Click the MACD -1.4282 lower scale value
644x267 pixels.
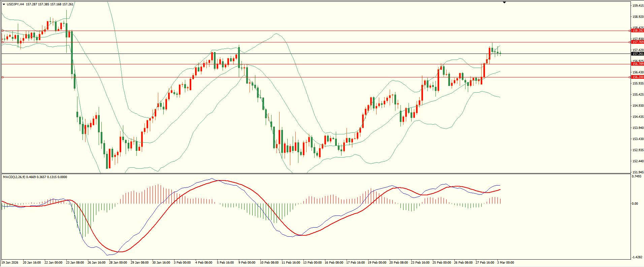click(637, 257)
